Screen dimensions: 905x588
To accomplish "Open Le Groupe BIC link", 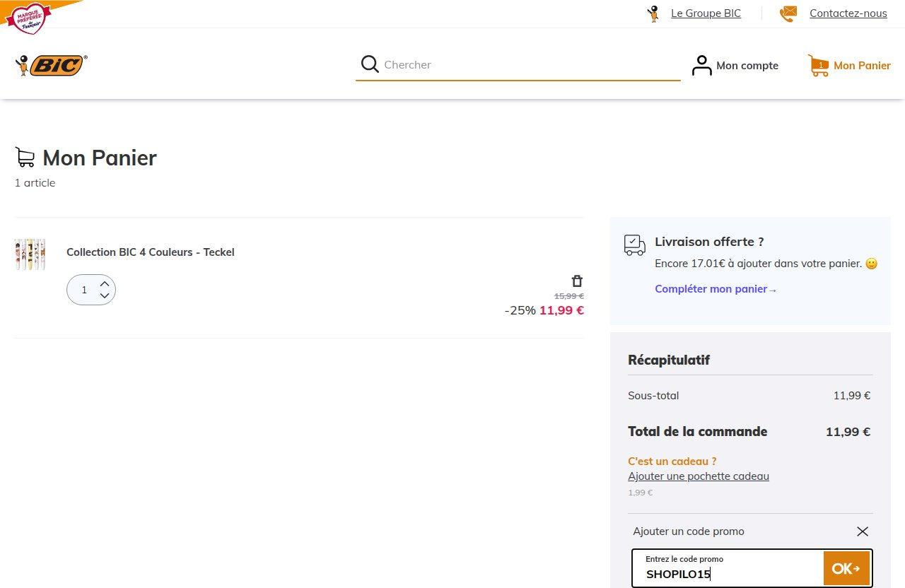I will coord(706,13).
